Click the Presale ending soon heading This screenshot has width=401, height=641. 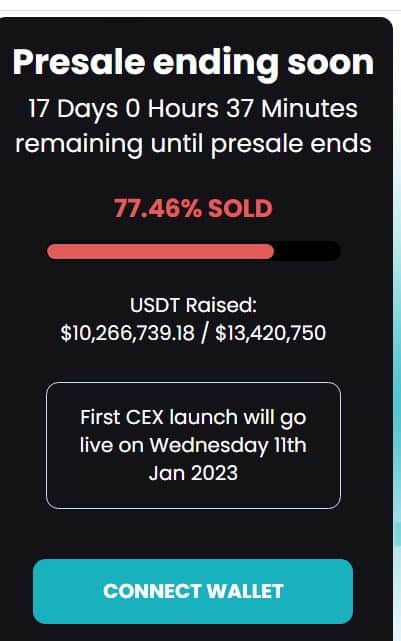coord(193,62)
